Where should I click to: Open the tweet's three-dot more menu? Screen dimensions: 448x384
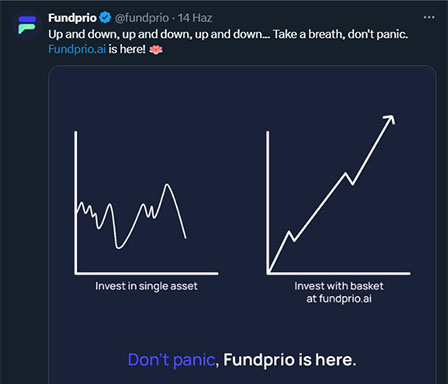(429, 17)
